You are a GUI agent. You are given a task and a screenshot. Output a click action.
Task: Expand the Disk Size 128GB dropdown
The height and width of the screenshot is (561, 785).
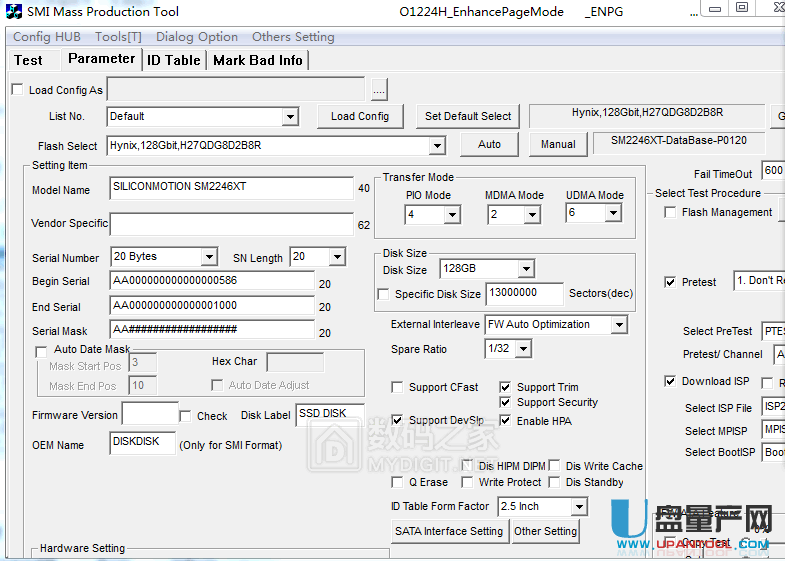(x=525, y=269)
